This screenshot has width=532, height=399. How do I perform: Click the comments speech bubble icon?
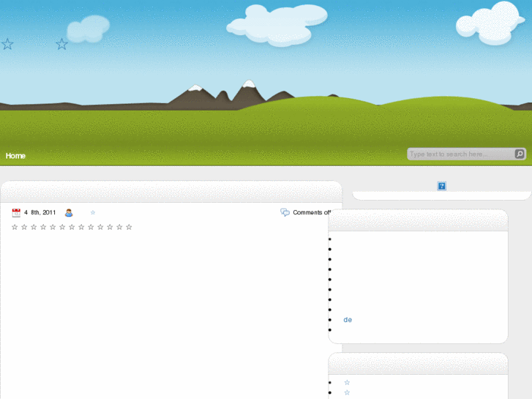[x=285, y=212]
